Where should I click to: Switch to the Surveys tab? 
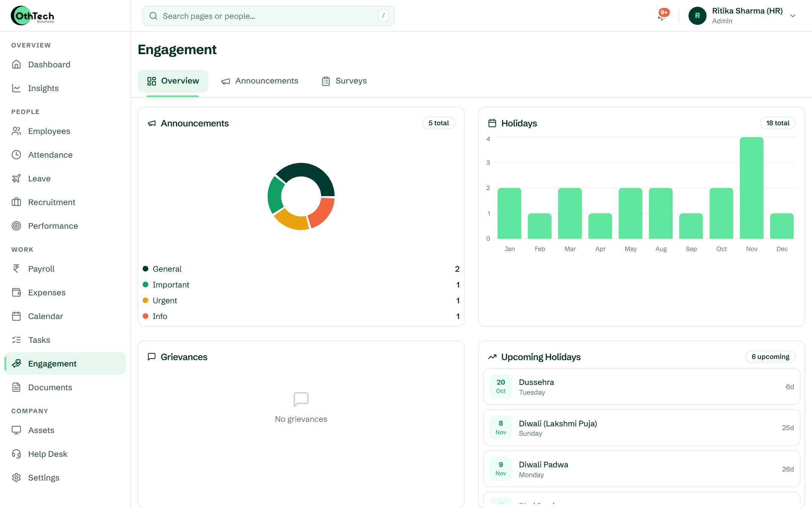click(344, 81)
